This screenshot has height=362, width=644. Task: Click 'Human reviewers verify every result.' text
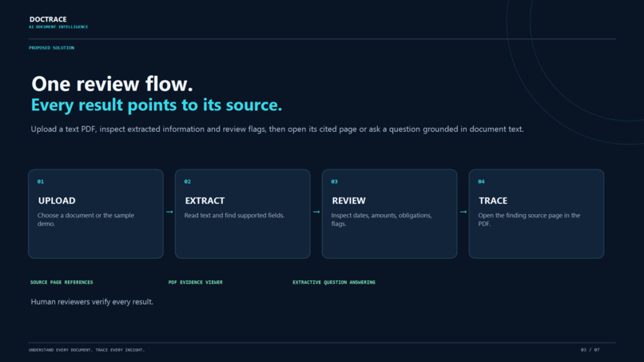coord(92,301)
